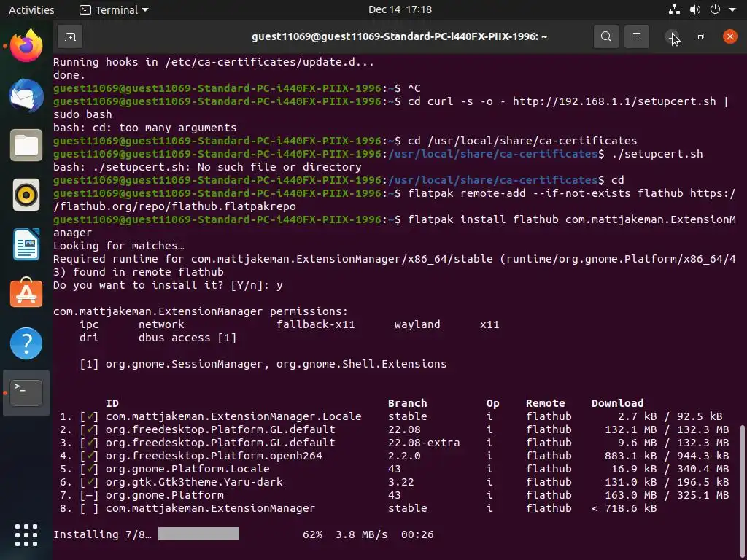Open the clock and calendar panel

400,9
